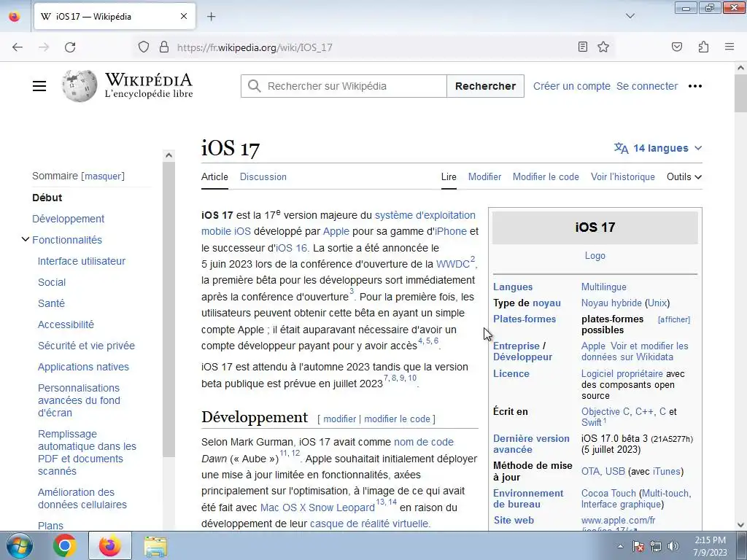Click the Logo link in infobox
The width and height of the screenshot is (747, 560).
(595, 256)
